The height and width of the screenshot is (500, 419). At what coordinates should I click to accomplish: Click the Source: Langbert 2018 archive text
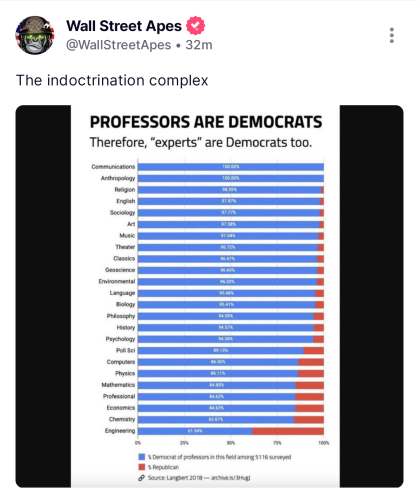click(x=199, y=478)
